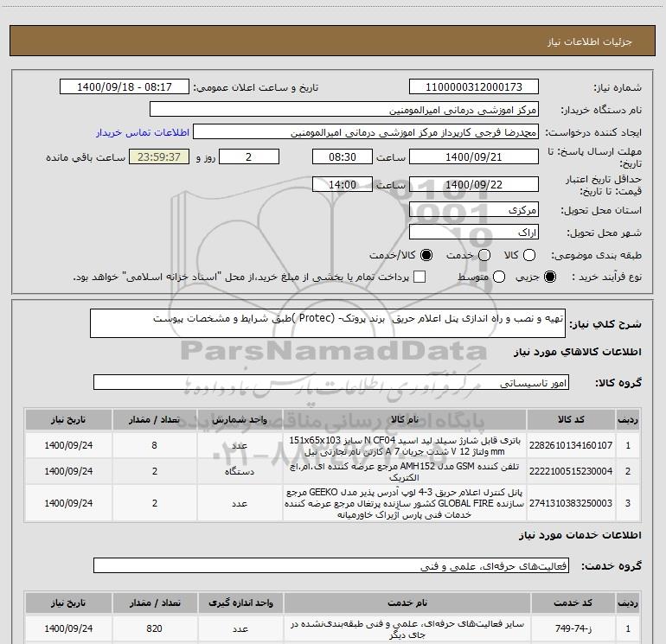
Task: Click the announcement date field 1400/09/18 - 08:17
Action: click(x=125, y=87)
